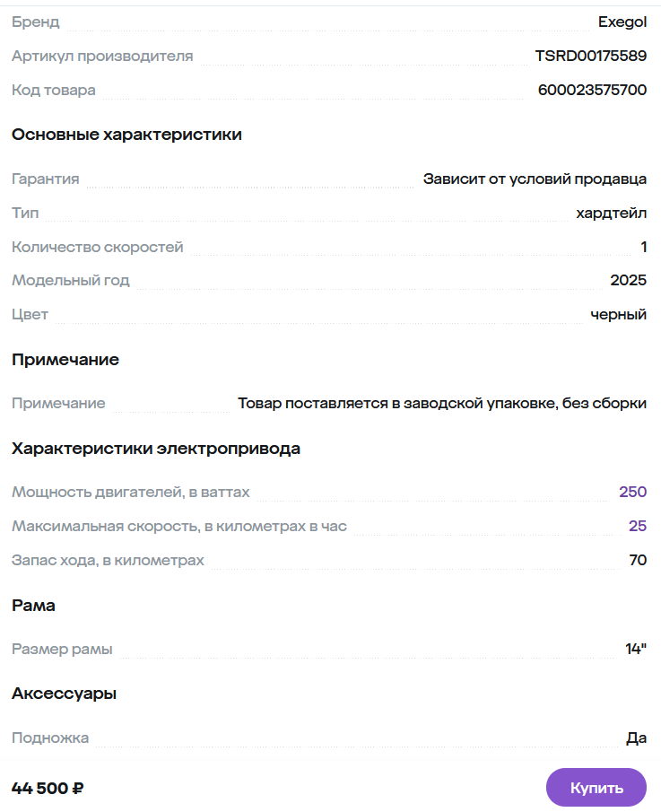
Task: Click the Аксессуары section heading
Action: point(65,694)
